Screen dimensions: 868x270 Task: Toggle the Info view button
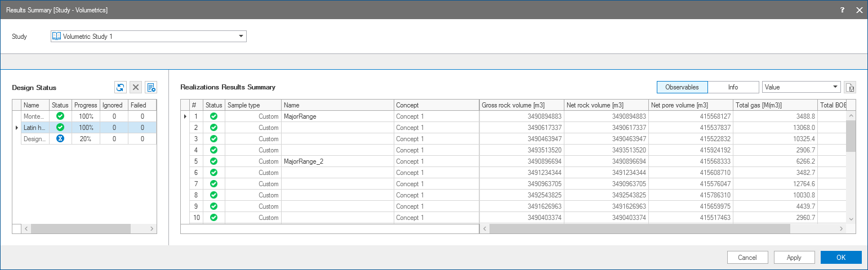pyautogui.click(x=733, y=87)
